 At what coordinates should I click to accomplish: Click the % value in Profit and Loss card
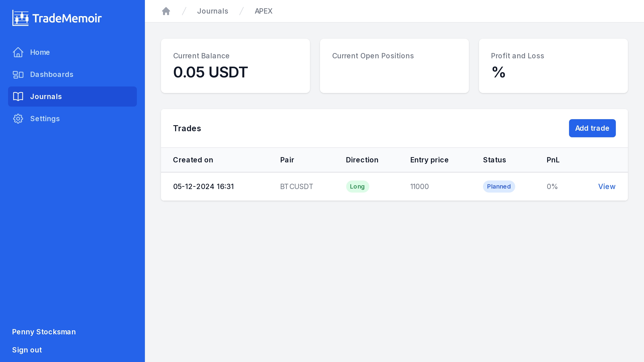499,72
